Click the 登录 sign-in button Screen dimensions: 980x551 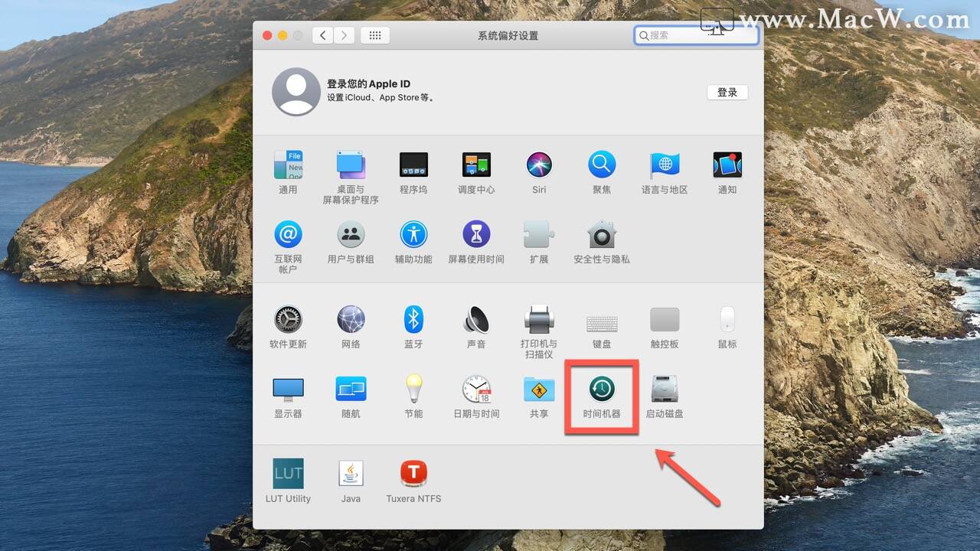pos(727,93)
